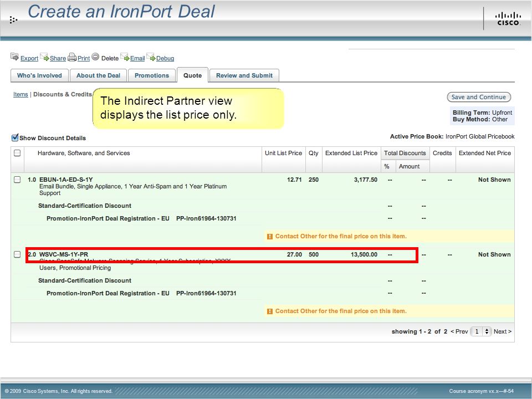
Task: Open the Items sub-link
Action: click(x=21, y=94)
